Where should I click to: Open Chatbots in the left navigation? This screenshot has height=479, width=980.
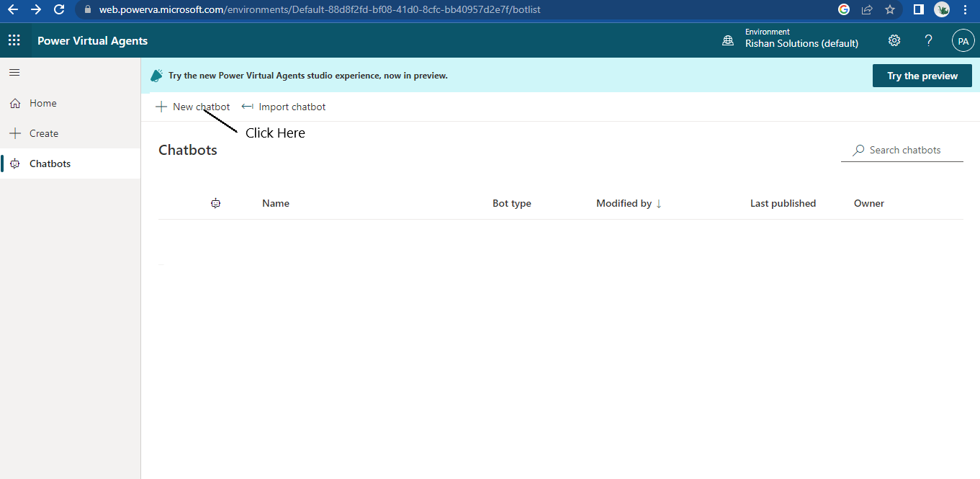click(x=50, y=164)
